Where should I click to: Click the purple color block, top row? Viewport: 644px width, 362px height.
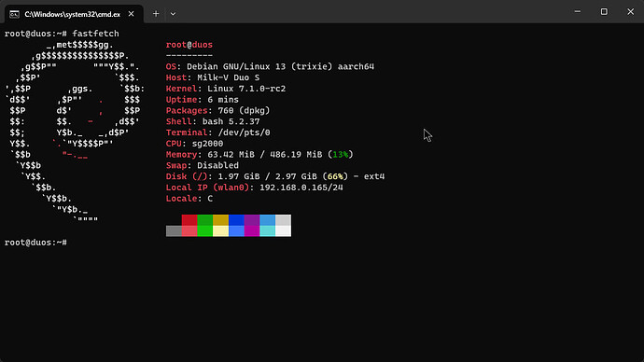click(252, 220)
